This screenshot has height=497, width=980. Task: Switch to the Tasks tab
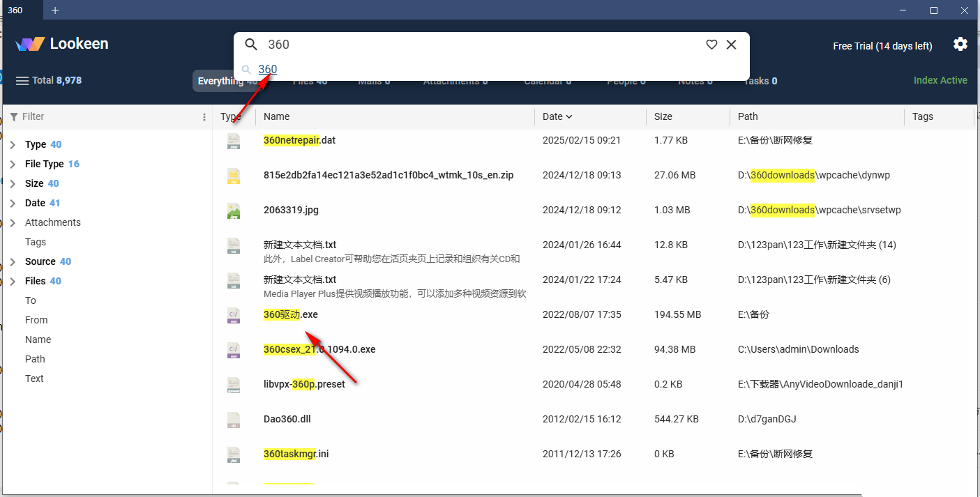[x=760, y=81]
